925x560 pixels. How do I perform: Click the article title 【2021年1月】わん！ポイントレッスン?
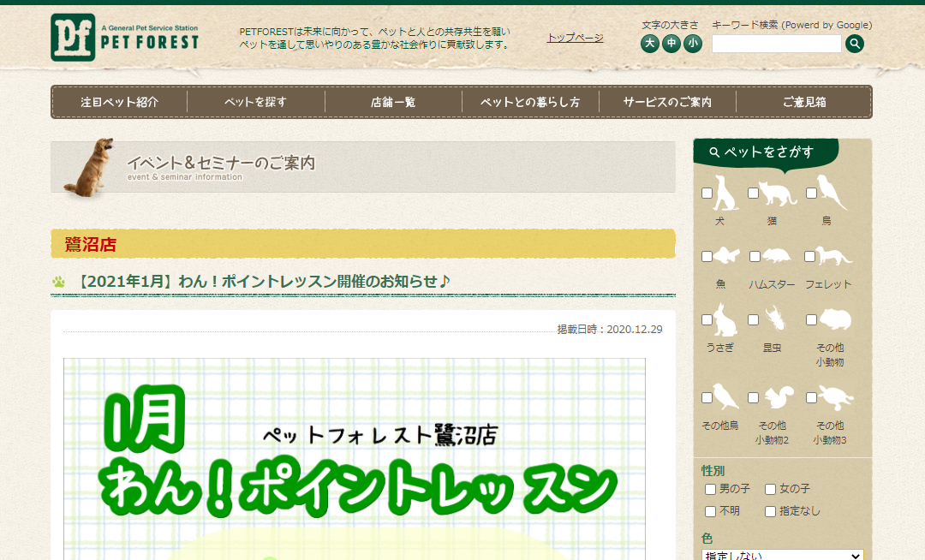[263, 281]
